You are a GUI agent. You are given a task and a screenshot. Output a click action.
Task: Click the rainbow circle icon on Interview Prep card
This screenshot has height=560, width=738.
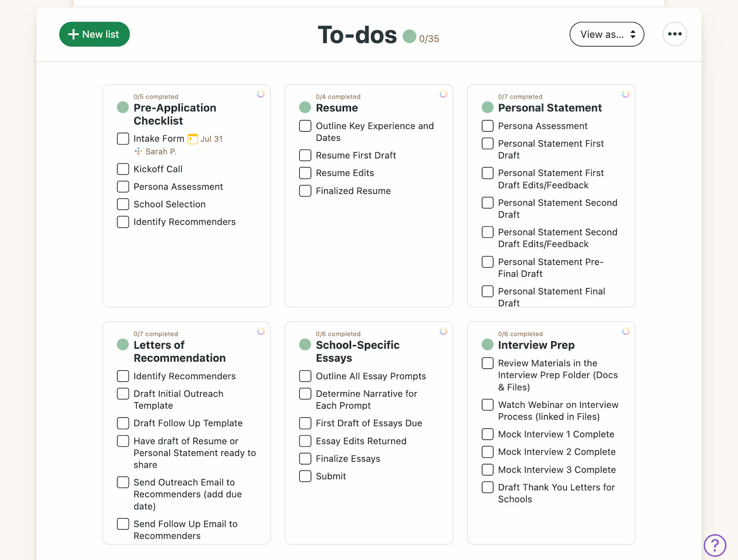[625, 331]
